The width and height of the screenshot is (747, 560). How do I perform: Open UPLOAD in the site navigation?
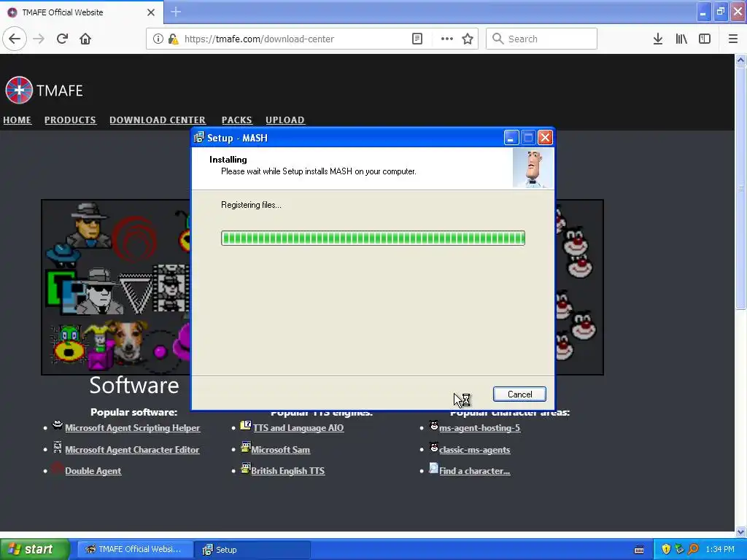coord(285,120)
